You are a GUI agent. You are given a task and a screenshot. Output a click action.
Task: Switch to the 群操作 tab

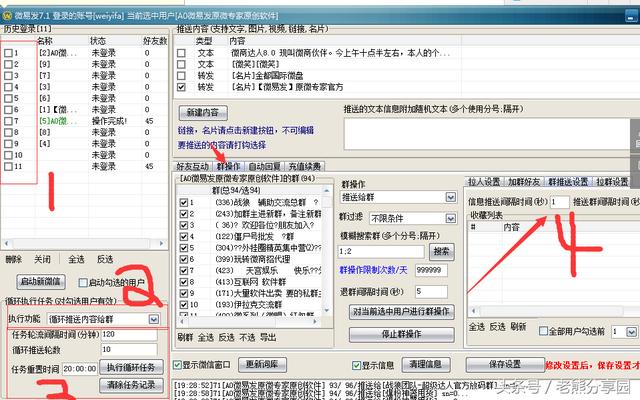pos(228,167)
